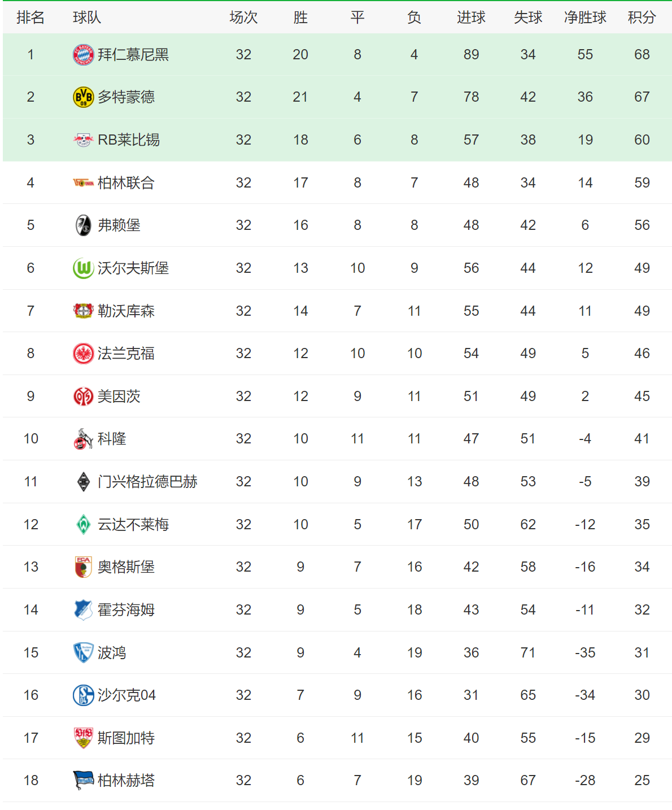The width and height of the screenshot is (672, 810).
Task: Select the 进球 column header
Action: click(471, 18)
